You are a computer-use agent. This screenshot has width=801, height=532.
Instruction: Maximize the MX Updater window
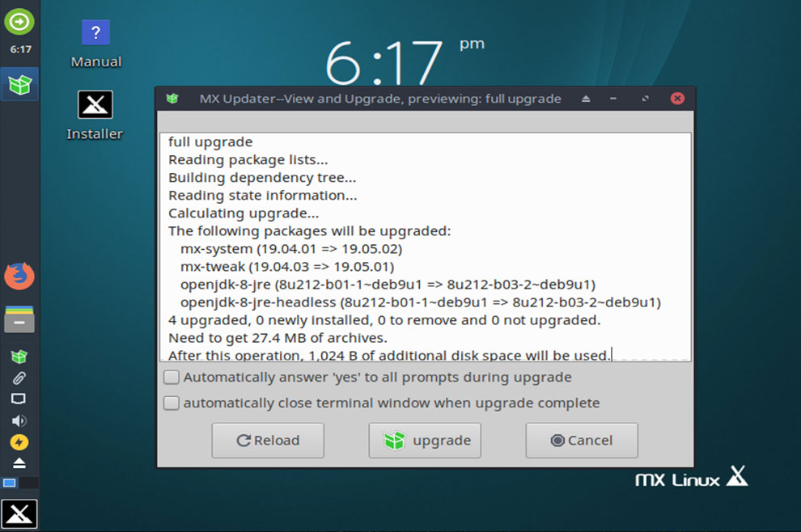(645, 99)
